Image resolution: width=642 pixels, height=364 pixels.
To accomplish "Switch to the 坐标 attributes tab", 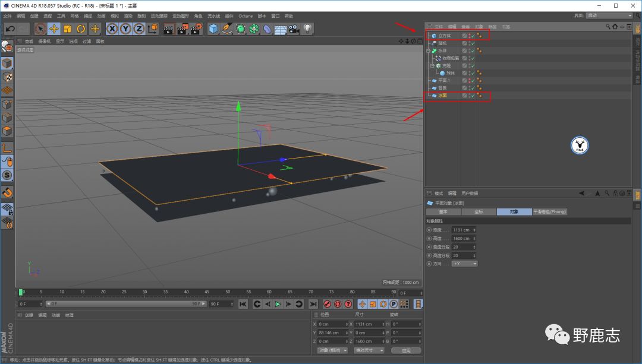I will [479, 211].
